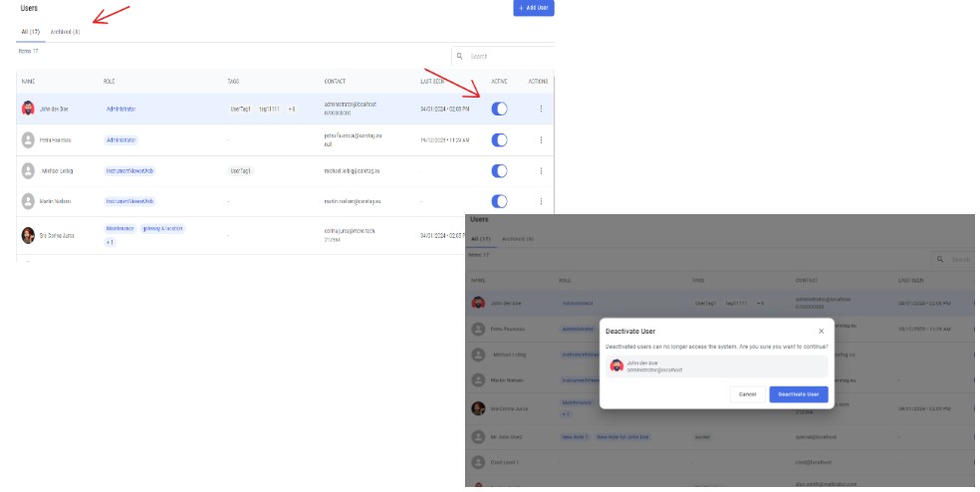Toggle active switch for John dev Doe
The image size is (980, 492).
pyautogui.click(x=499, y=109)
